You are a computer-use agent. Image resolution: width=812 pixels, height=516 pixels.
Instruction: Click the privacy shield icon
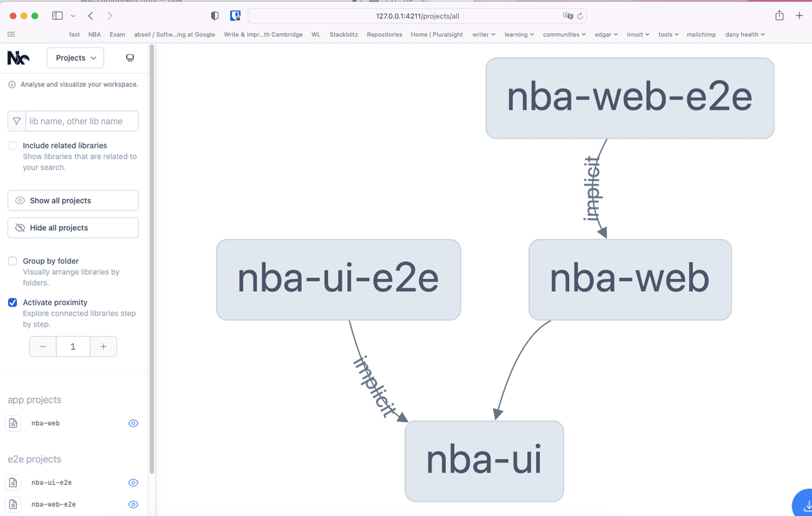point(215,16)
